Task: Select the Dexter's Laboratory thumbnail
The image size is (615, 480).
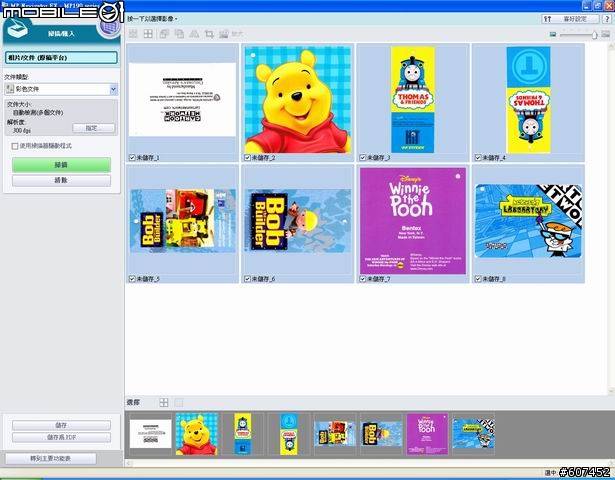Action: [528, 221]
